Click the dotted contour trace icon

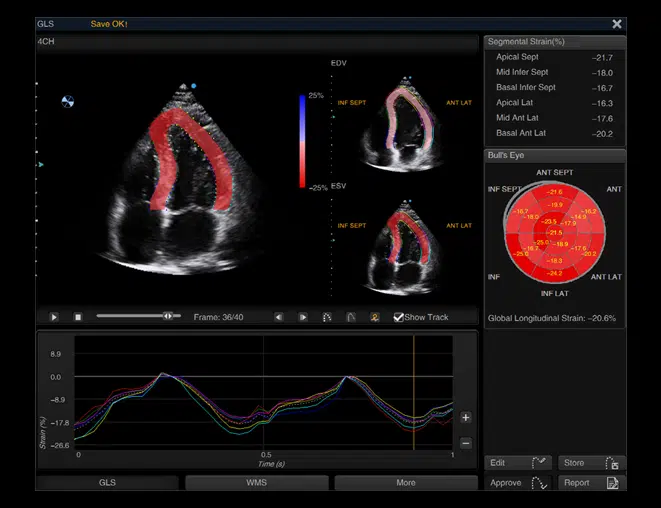[327, 317]
